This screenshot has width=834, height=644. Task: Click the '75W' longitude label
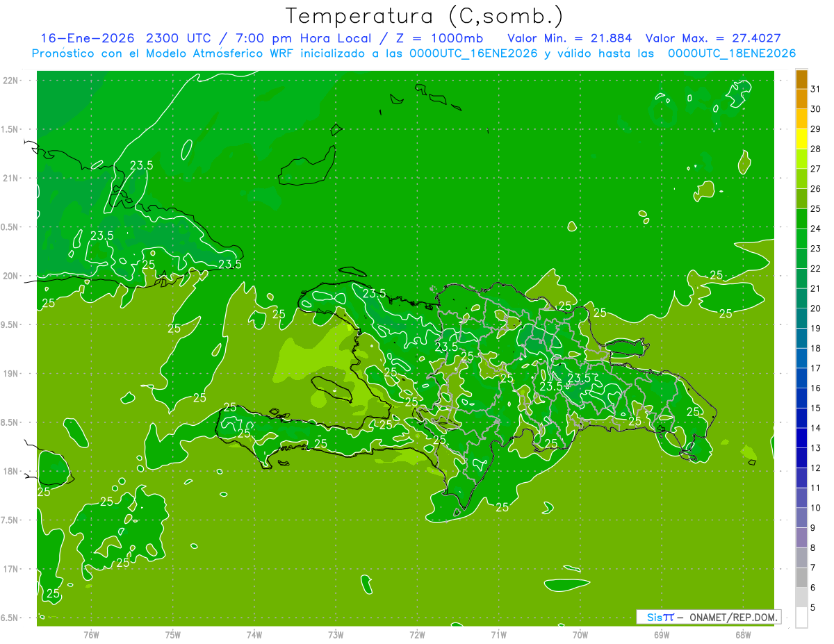click(x=173, y=634)
